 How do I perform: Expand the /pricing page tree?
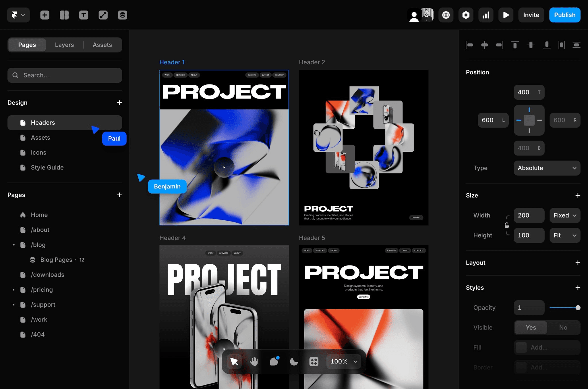pos(13,290)
